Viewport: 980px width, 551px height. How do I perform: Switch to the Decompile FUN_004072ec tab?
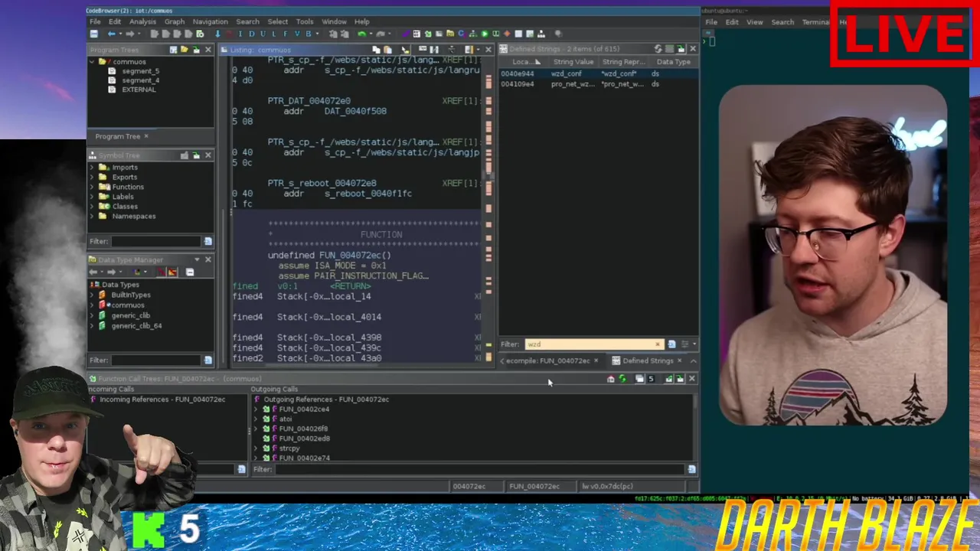[x=548, y=360]
